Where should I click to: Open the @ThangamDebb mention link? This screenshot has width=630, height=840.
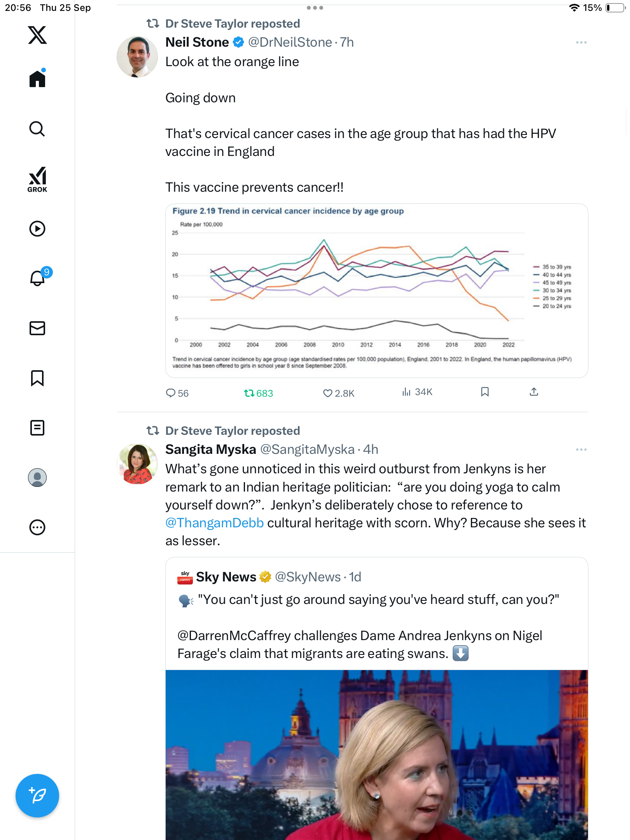214,523
